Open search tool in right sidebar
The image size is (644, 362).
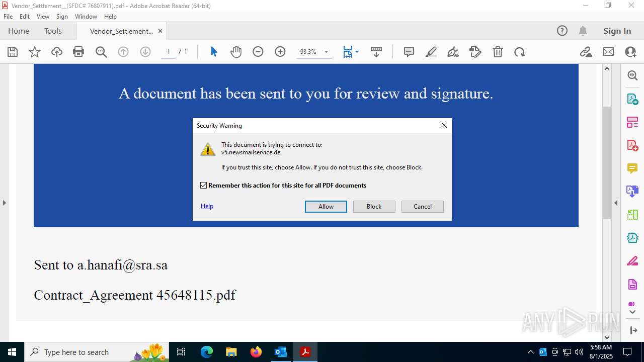click(x=632, y=75)
